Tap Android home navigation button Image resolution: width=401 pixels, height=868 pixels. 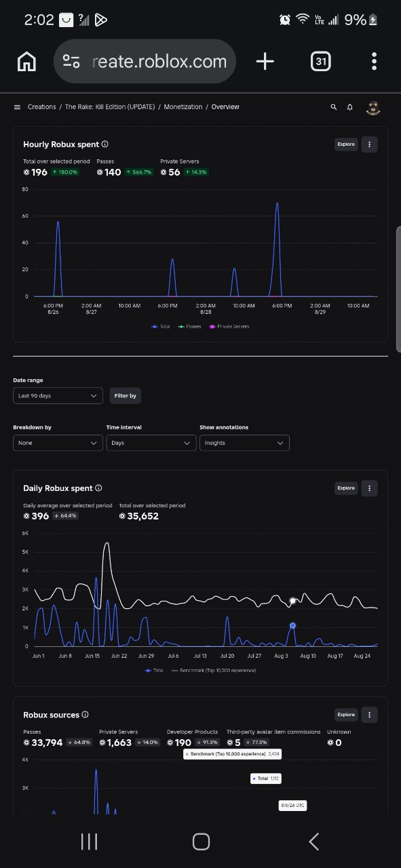click(201, 842)
